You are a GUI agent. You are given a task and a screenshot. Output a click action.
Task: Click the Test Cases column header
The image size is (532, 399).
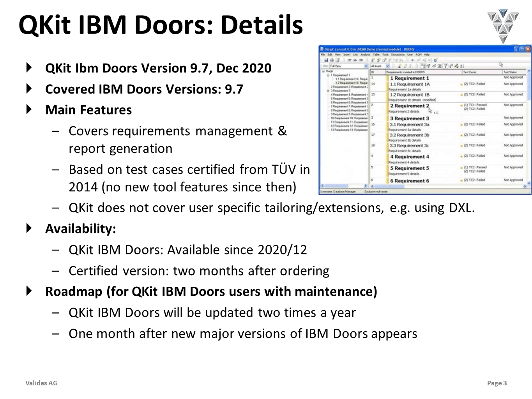[x=482, y=72]
